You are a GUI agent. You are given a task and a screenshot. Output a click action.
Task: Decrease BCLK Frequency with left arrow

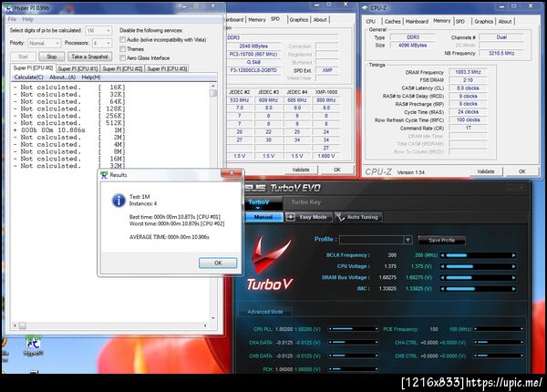pos(442,255)
